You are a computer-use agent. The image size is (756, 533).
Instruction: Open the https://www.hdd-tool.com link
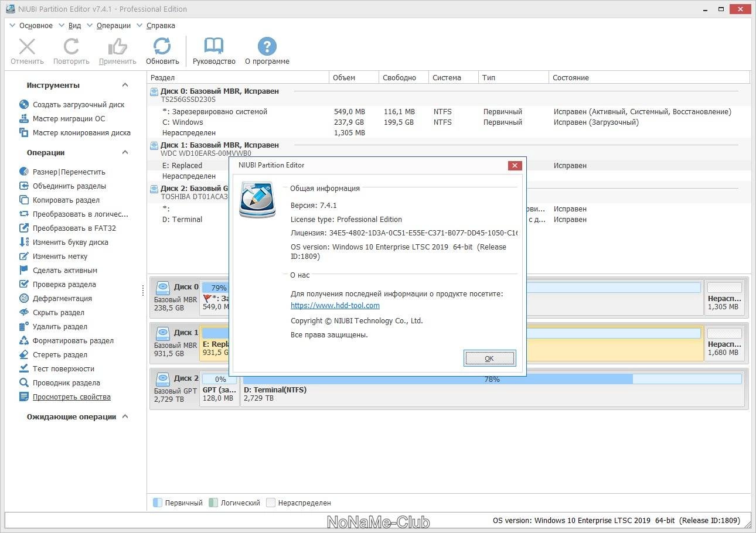tap(335, 306)
